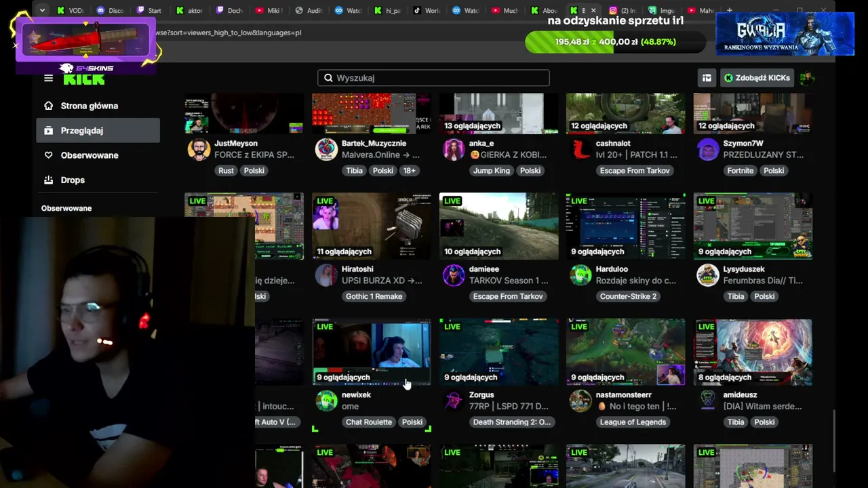
Task: Open Harduloo's live stream thumbnail
Action: [626, 226]
